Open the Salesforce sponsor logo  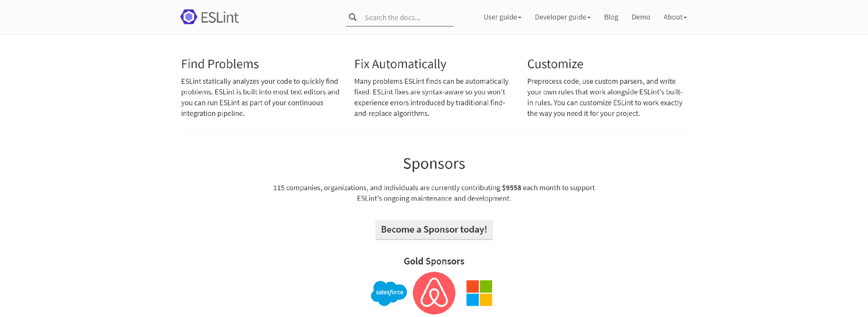coord(389,293)
